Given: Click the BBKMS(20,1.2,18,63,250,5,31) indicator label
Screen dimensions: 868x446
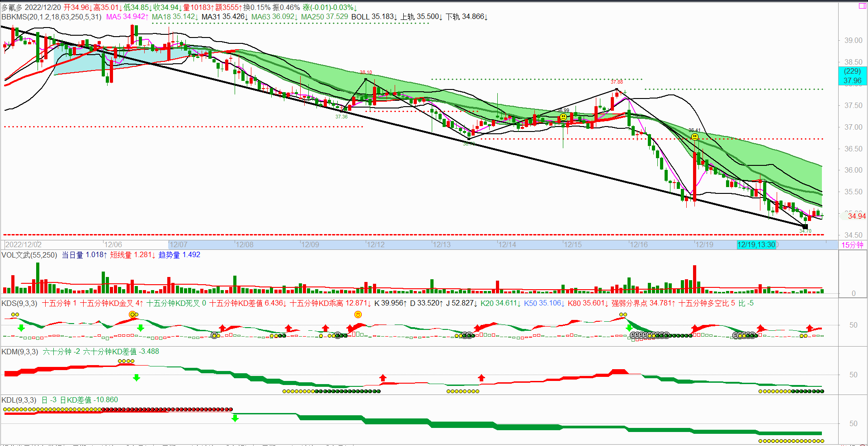Looking at the screenshot, I should (x=52, y=17).
